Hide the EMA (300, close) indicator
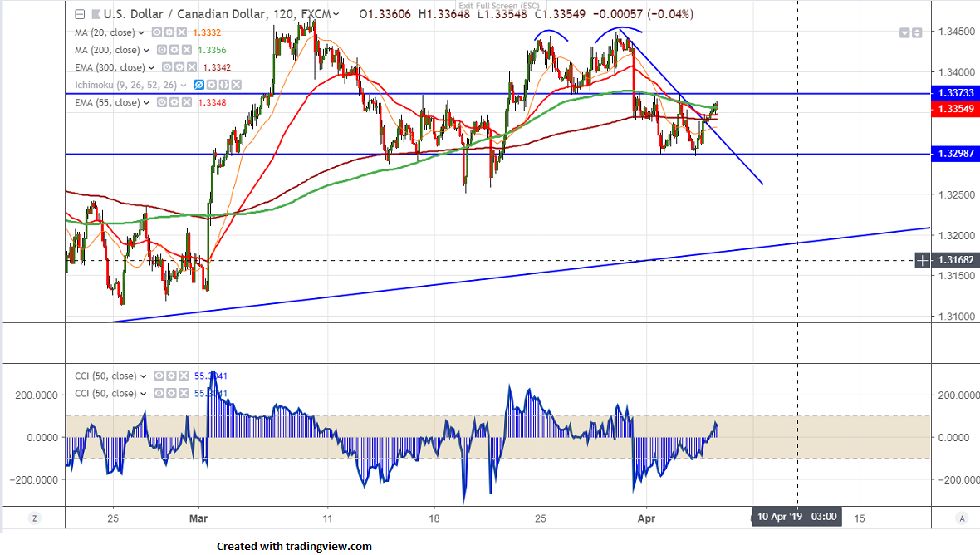 pyautogui.click(x=167, y=67)
